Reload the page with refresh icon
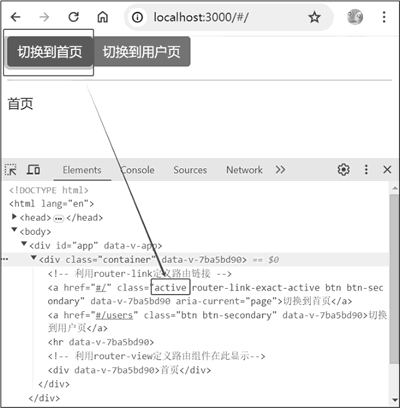 point(73,17)
